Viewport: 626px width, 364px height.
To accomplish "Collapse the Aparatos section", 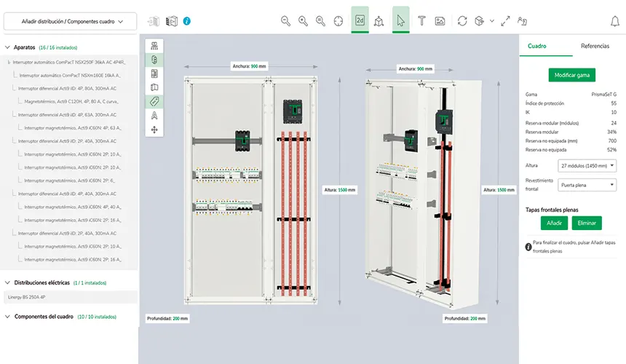I will coord(8,47).
